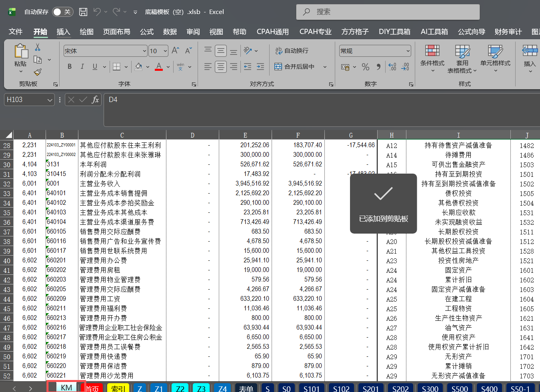540x392 pixels.
Task: Click in the search 搜索 box
Action: tap(388, 12)
